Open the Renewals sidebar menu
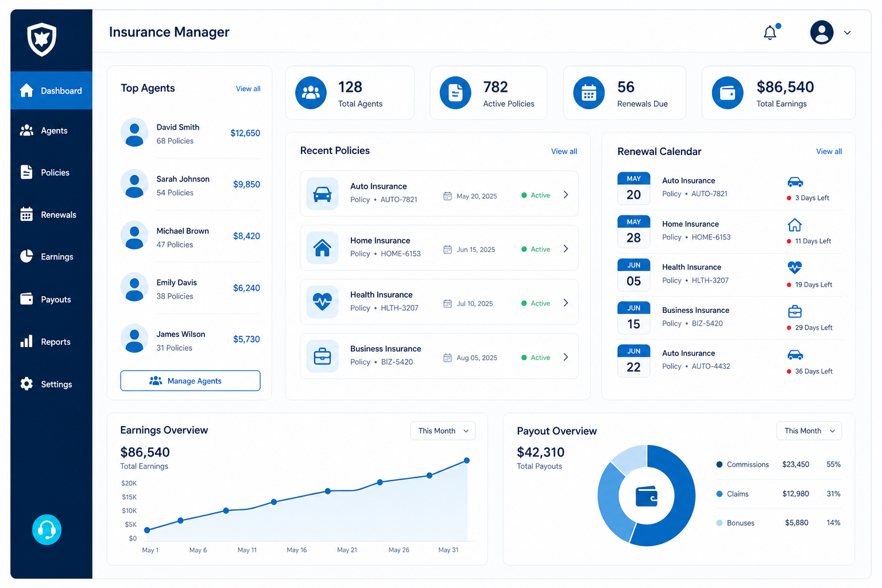Image resolution: width=882 pixels, height=588 pixels. coord(51,215)
